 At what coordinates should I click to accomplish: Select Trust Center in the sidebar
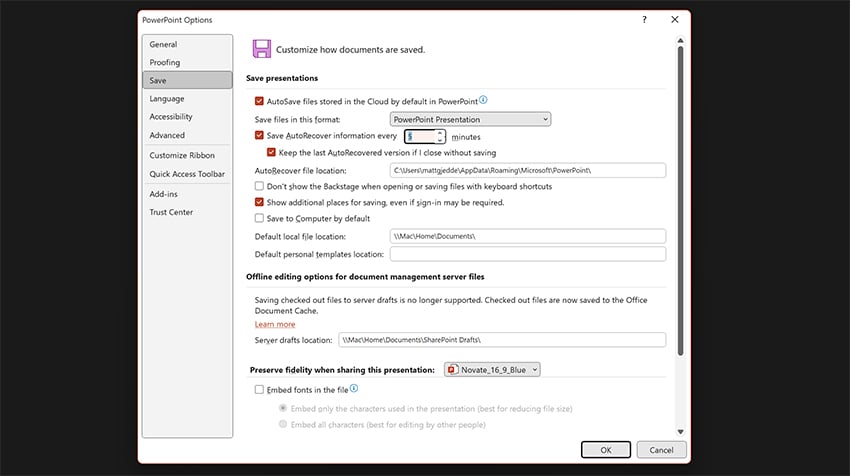171,212
